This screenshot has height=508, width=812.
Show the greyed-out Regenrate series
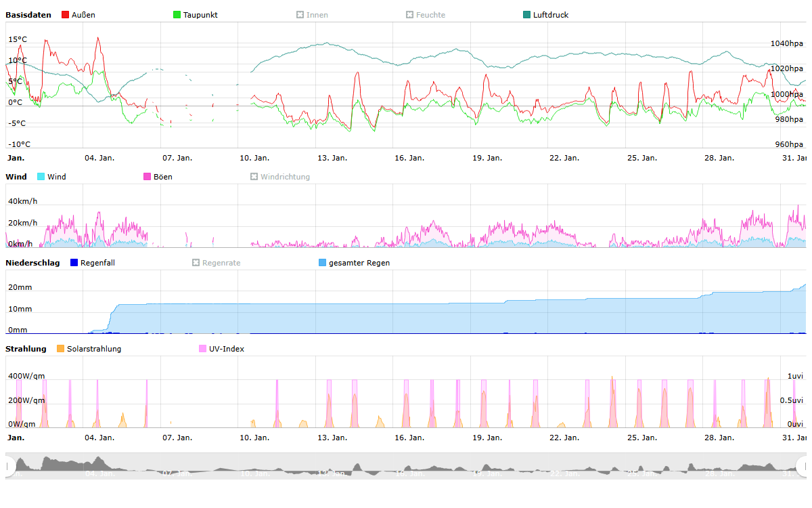click(215, 263)
